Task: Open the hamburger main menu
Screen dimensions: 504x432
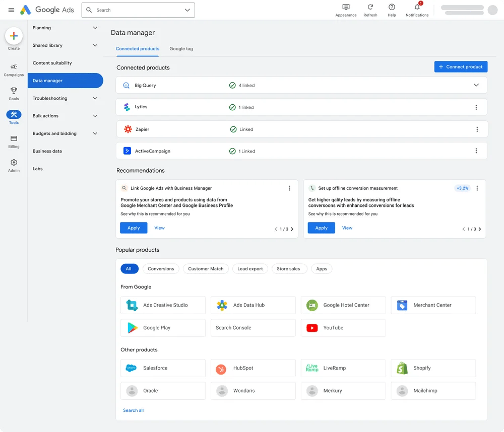Action: 11,10
